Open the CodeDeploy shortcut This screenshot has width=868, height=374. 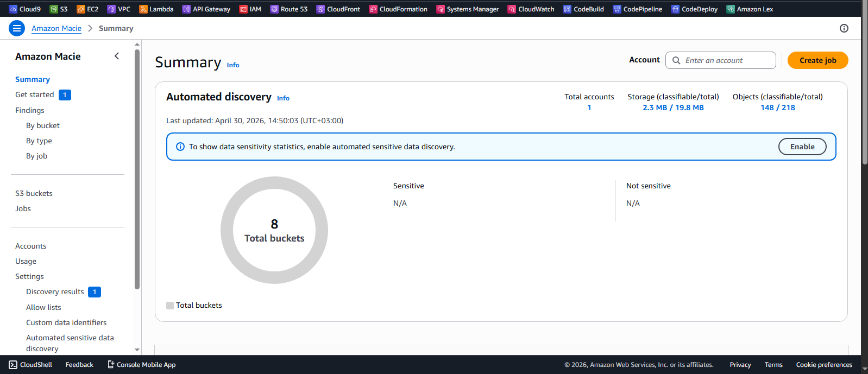tap(695, 9)
